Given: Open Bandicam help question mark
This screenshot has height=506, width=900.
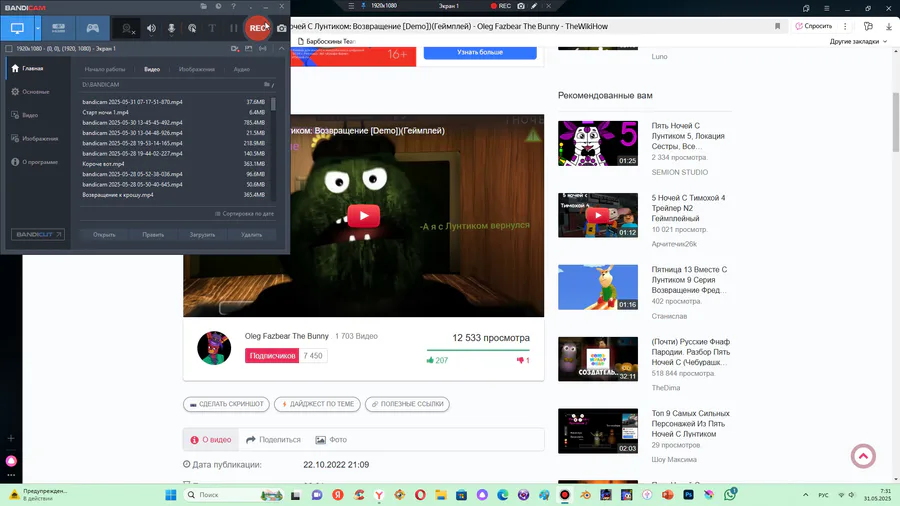Looking at the screenshot, I should coord(234,6).
